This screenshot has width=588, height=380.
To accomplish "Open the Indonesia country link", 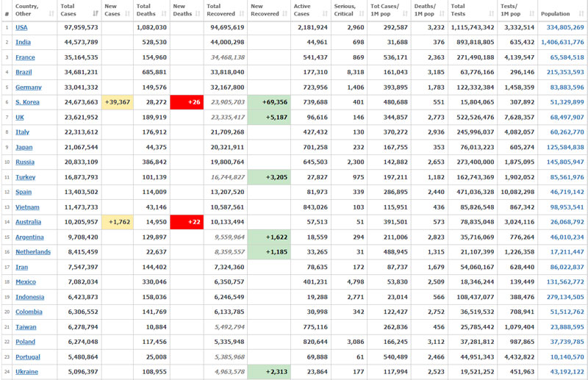I will pyautogui.click(x=29, y=297).
